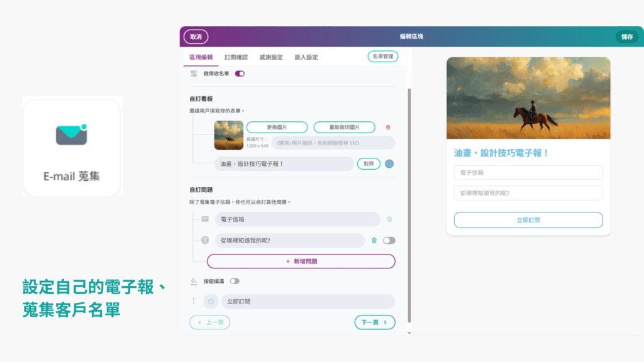Go back using 上一頁 chevron button
The width and height of the screenshot is (644, 362).
tap(209, 322)
